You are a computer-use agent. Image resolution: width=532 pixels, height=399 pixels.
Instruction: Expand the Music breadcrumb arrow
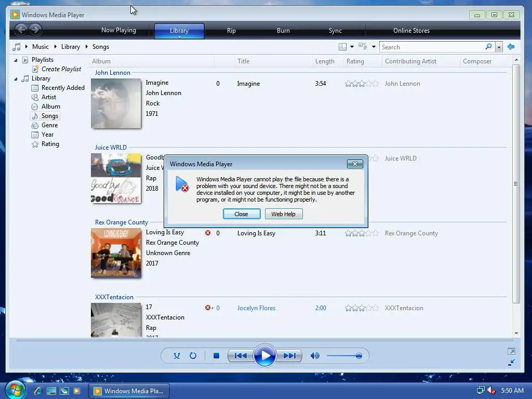pos(26,46)
